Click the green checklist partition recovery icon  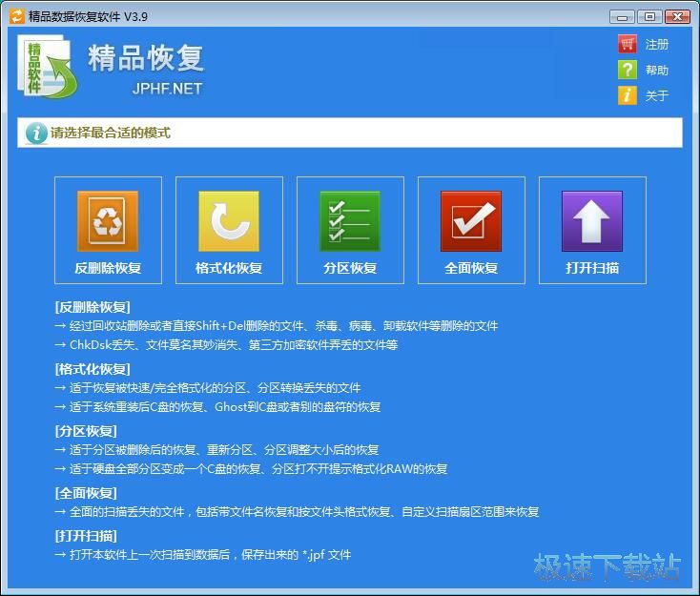pos(350,221)
